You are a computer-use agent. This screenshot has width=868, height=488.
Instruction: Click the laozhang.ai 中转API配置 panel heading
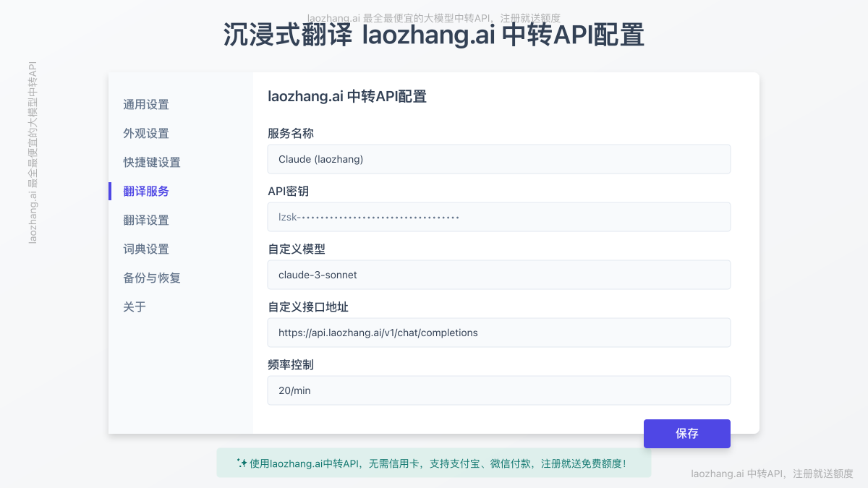(x=347, y=96)
